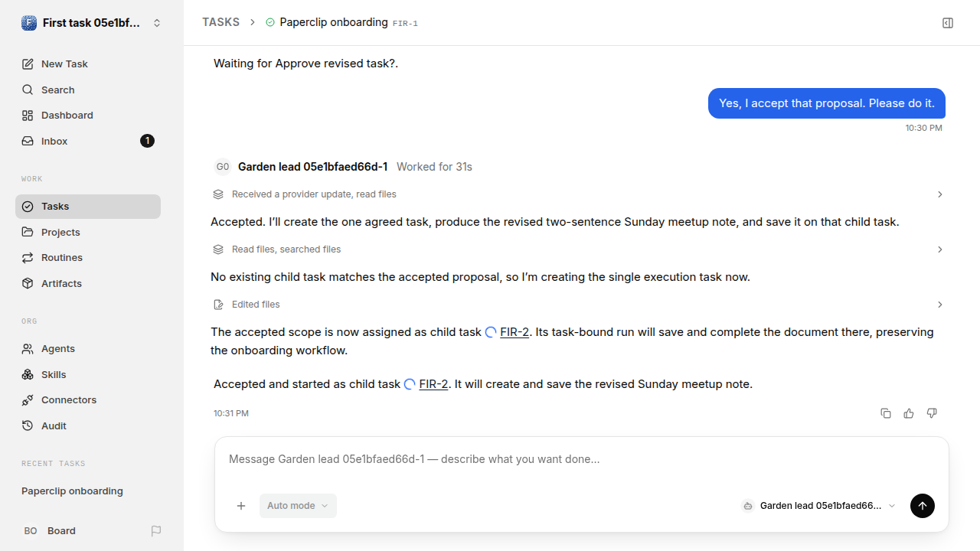Viewport: 980px width, 551px height.
Task: Open the Inbox with one notification
Action: pyautogui.click(x=88, y=141)
